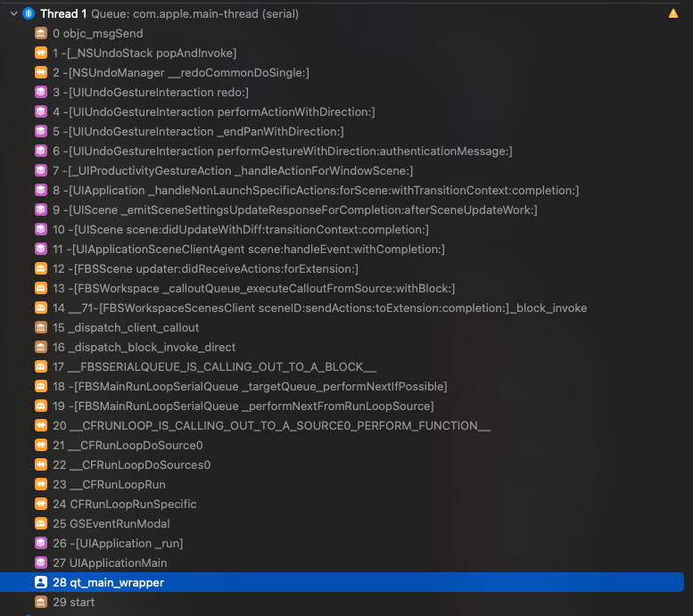Click the icon for frame 29 start
Screen dimensions: 693x616
coord(41,602)
